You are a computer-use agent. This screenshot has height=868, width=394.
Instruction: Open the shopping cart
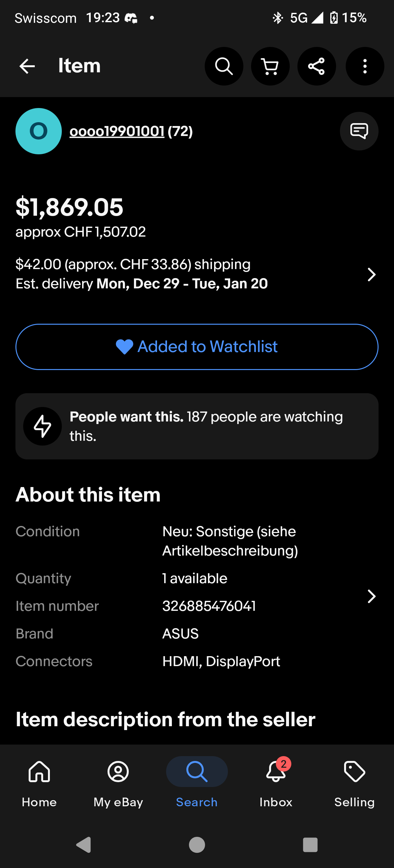pyautogui.click(x=270, y=66)
